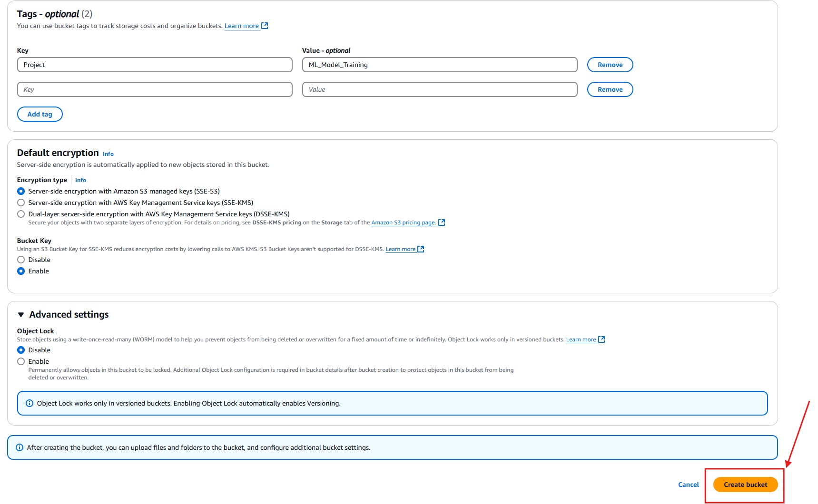The image size is (818, 504).
Task: Click the Add tag button
Action: click(40, 114)
